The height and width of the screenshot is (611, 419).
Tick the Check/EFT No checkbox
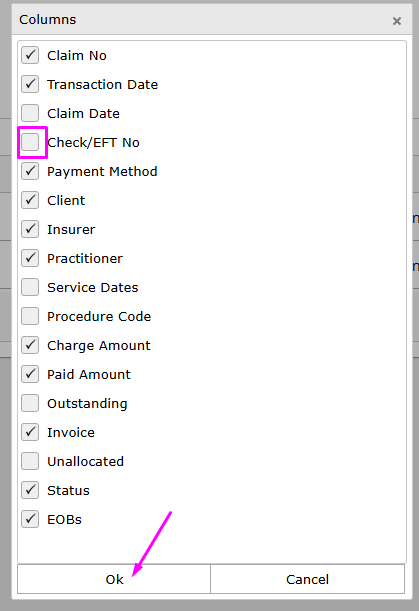click(x=30, y=142)
